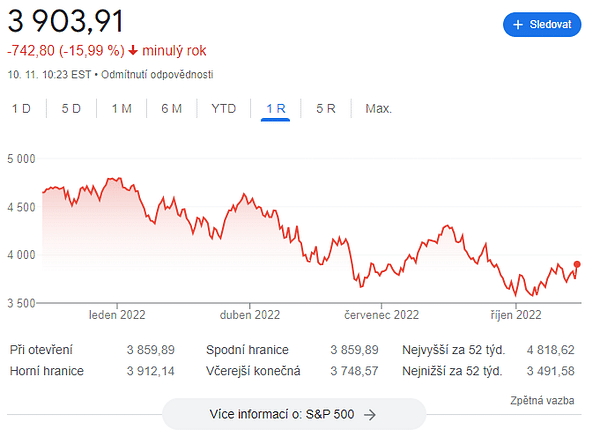Click the arrow icon after S&P 500
This screenshot has height=436, width=600.
370,415
